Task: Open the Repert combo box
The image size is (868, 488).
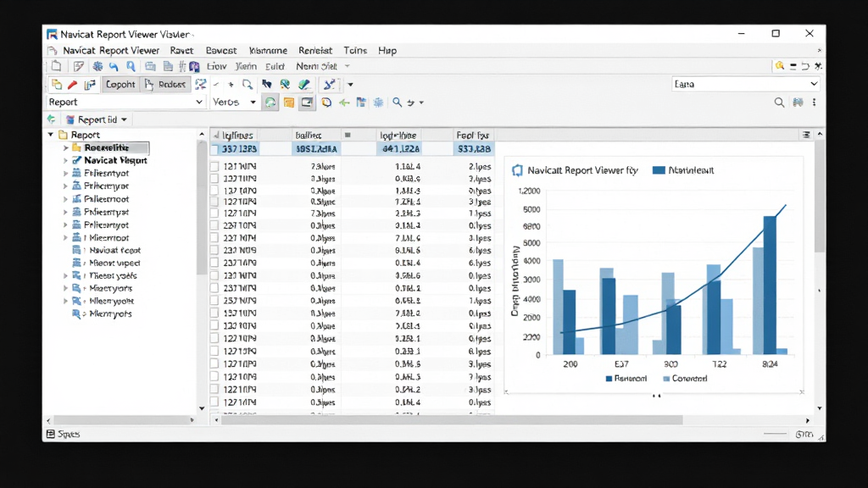Action: pyautogui.click(x=125, y=103)
